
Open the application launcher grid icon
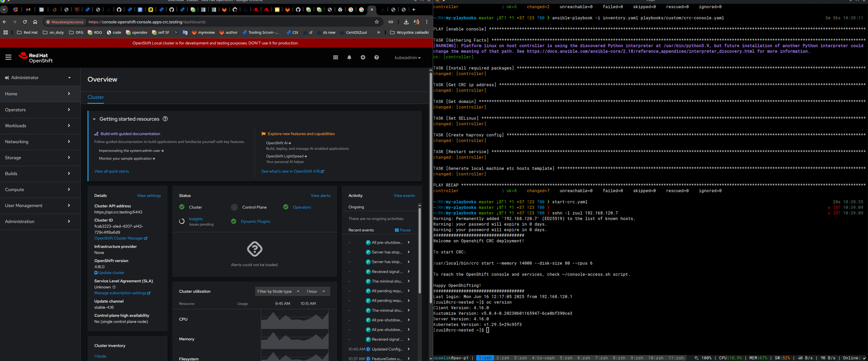[x=335, y=57]
